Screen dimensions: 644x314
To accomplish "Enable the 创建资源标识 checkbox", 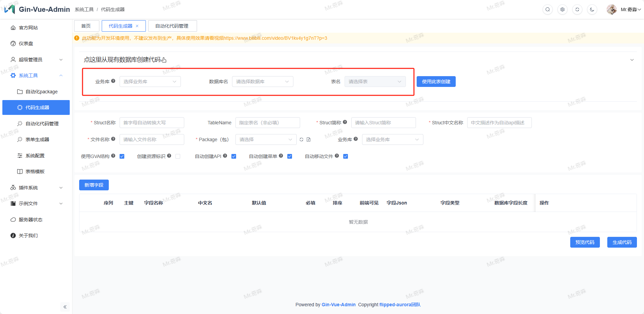I will point(178,156).
